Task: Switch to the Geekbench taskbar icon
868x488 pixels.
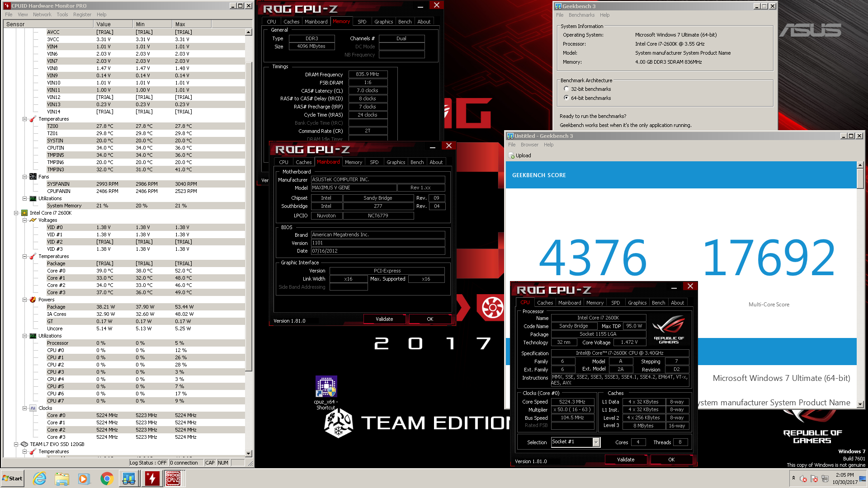Action: (129, 479)
